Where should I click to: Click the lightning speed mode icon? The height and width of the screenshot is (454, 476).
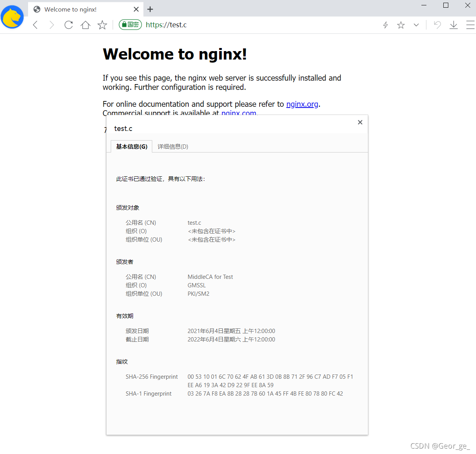pyautogui.click(x=386, y=25)
